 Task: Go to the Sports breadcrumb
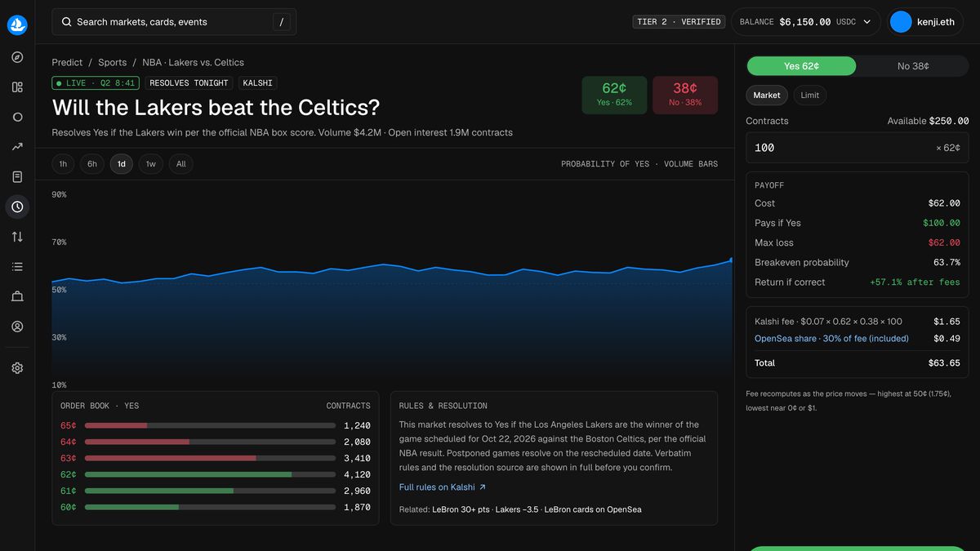(113, 63)
